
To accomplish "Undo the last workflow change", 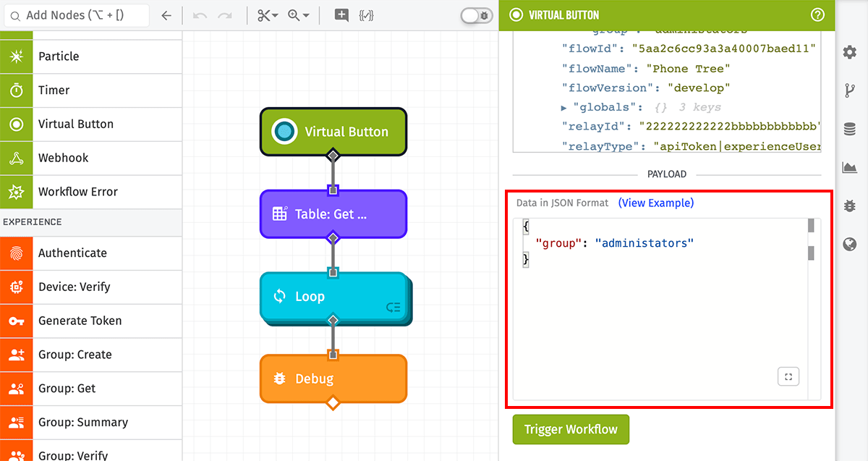I will point(200,15).
